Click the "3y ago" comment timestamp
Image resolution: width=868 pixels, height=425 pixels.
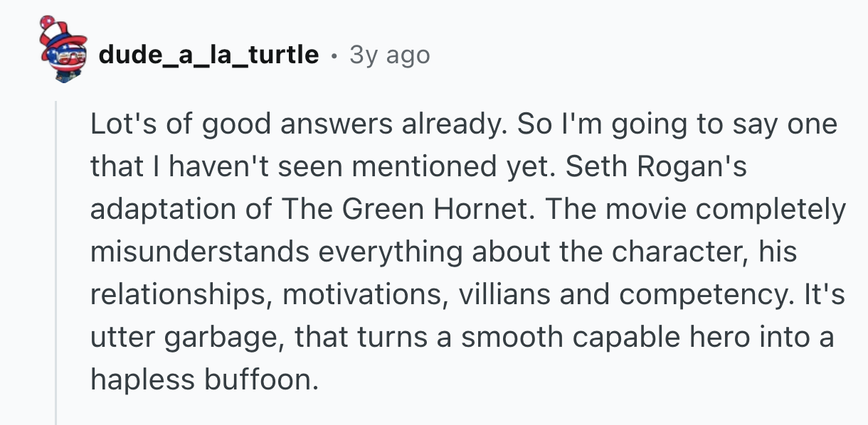pos(390,54)
